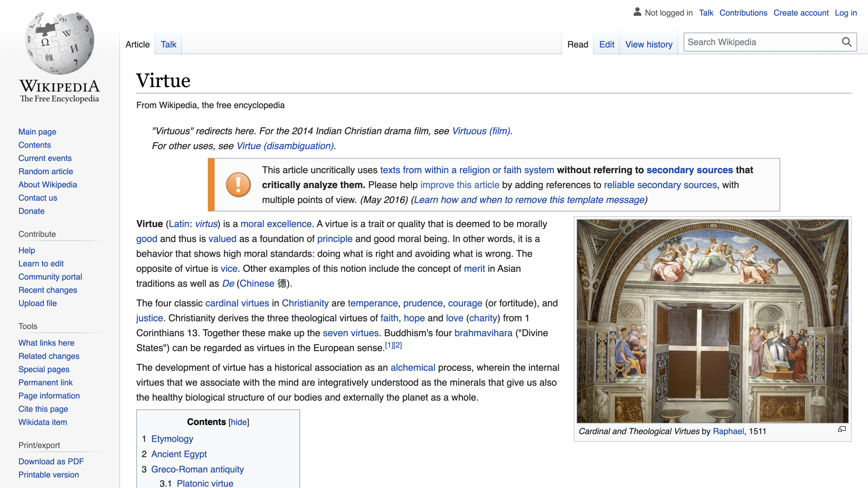Jump to the Etymology section

click(x=172, y=439)
